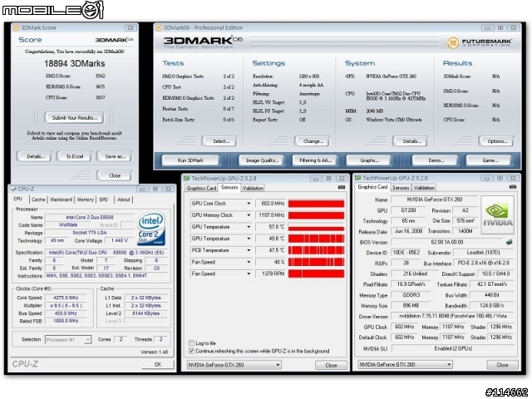Switch to the SPD tab in CPU-Z

(103, 199)
